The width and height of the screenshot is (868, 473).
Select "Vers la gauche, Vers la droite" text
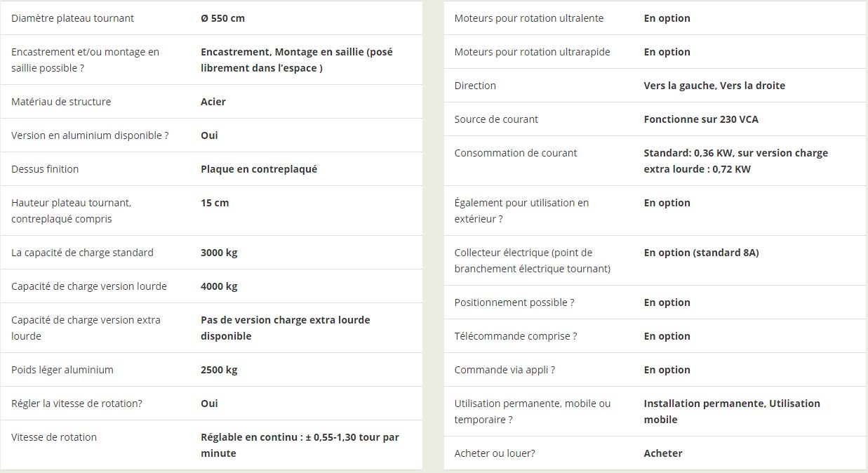coord(714,86)
